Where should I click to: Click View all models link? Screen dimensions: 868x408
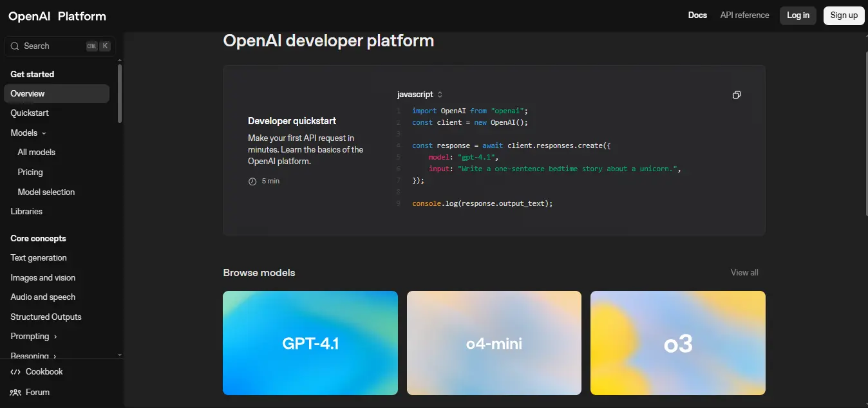744,273
